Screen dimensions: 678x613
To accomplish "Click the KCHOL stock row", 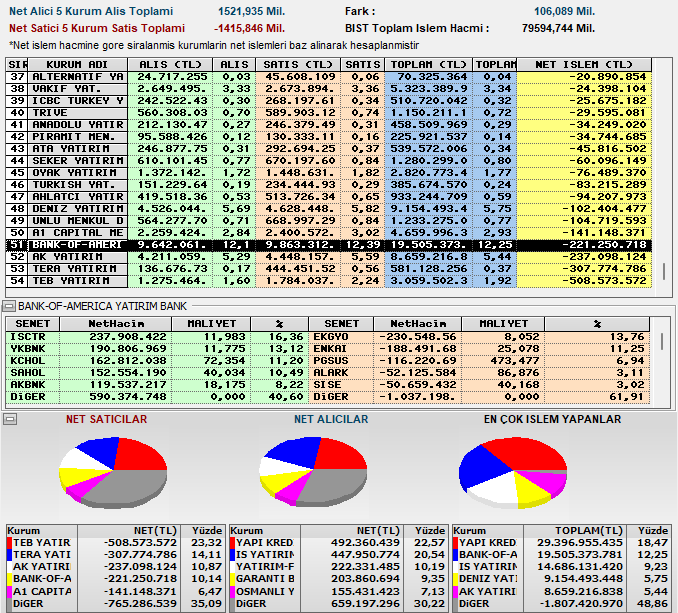I will 157,361.
